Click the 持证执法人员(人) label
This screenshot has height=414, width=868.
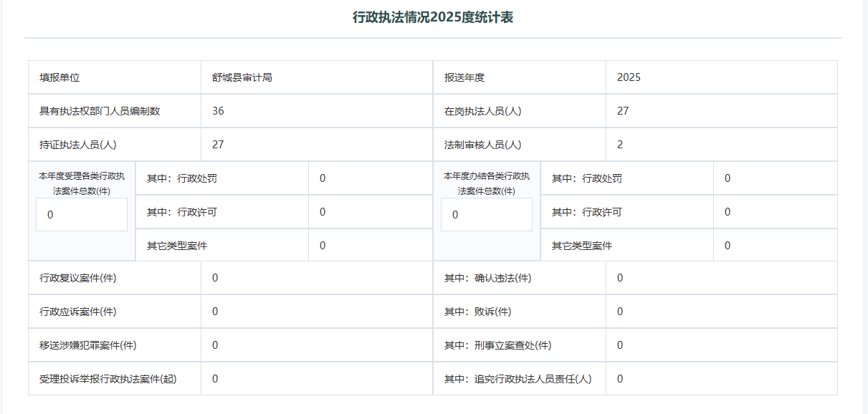point(78,145)
